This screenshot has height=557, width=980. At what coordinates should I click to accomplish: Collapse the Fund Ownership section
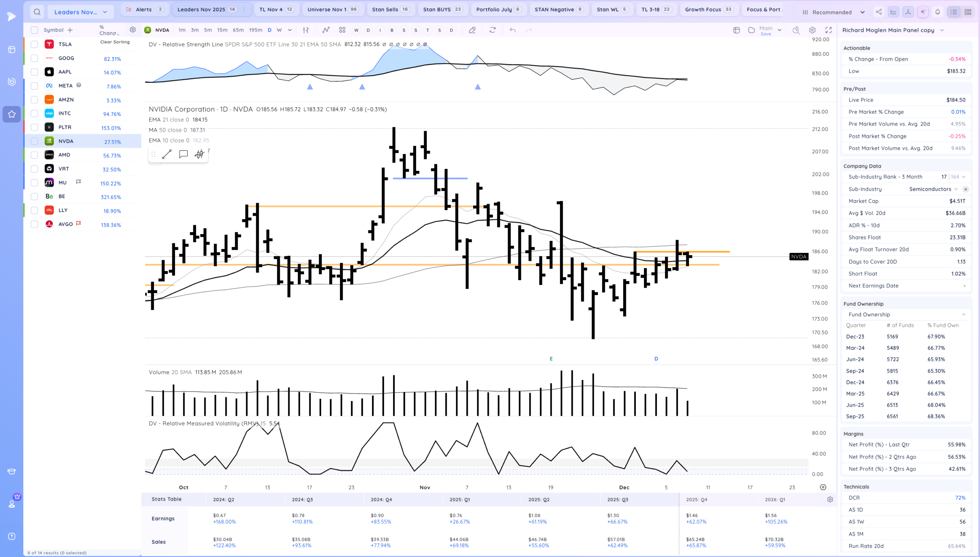pyautogui.click(x=964, y=315)
